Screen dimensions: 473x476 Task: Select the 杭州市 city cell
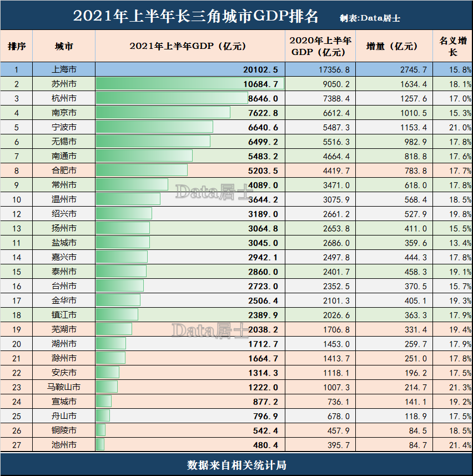(64, 98)
